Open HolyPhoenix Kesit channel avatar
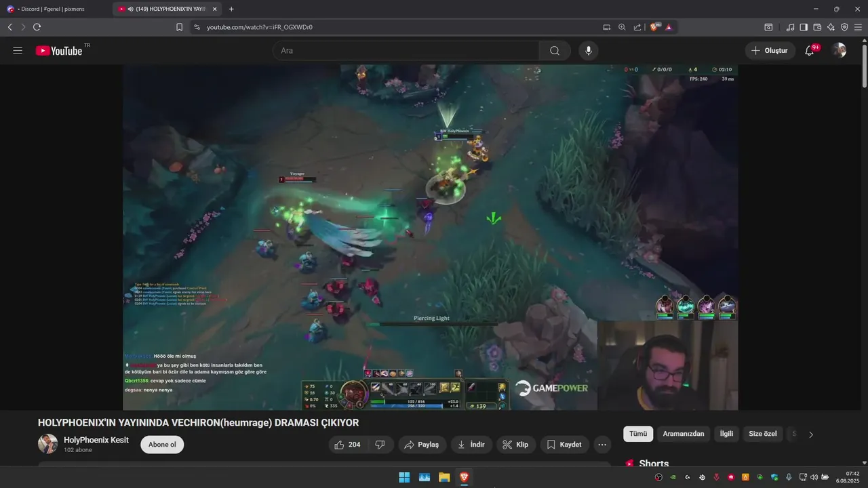Viewport: 868px width, 488px height. pos(47,445)
